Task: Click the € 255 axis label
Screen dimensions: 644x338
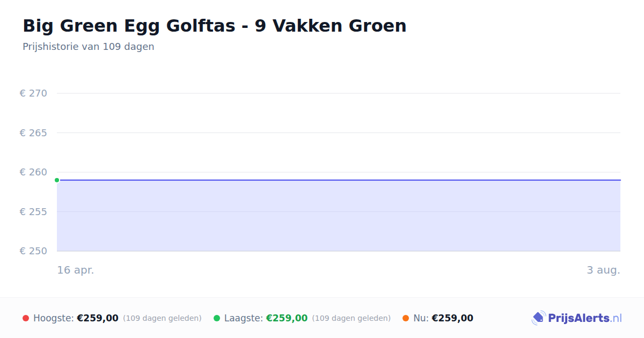Action: [33, 212]
